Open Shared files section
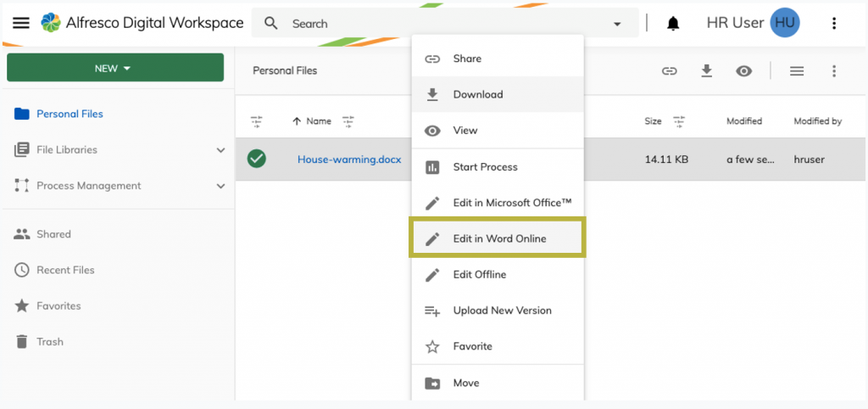 pos(53,234)
